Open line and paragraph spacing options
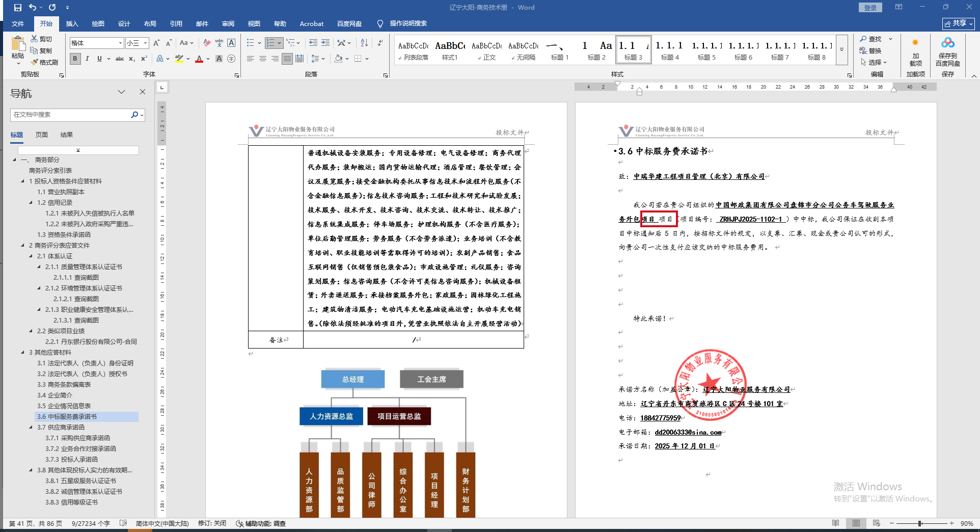980x532 pixels. pyautogui.click(x=315, y=59)
